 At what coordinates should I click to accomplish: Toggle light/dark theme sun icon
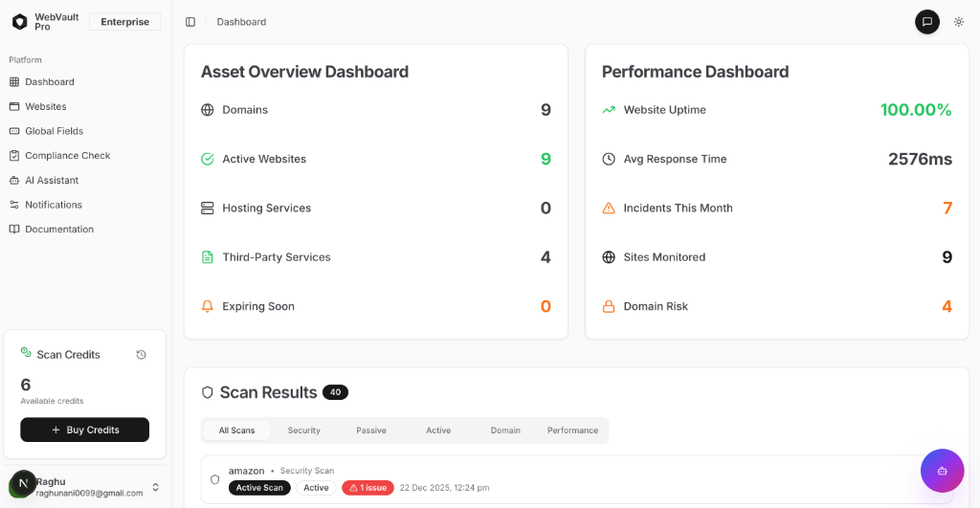tap(958, 22)
